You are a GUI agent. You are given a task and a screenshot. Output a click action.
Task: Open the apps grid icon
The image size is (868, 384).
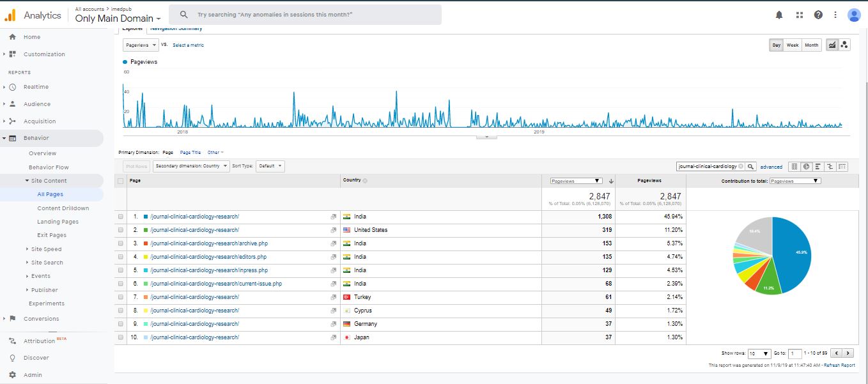tap(799, 15)
